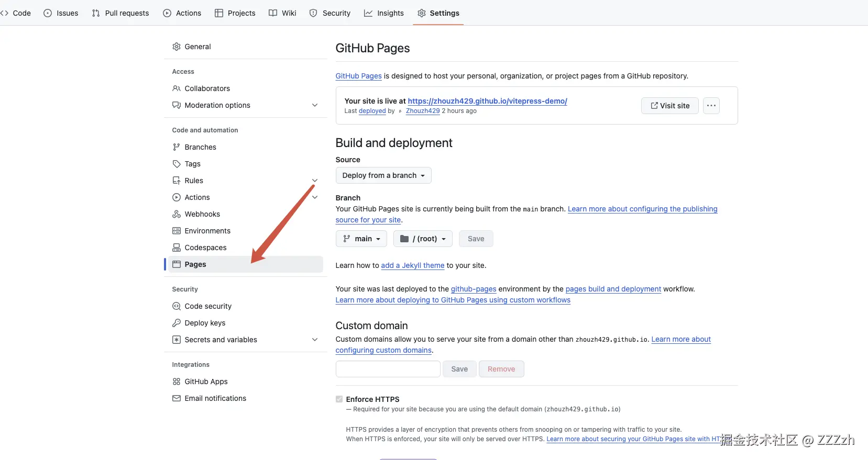Open Deploy keys settings label
This screenshot has width=868, height=460.
click(x=205, y=323)
